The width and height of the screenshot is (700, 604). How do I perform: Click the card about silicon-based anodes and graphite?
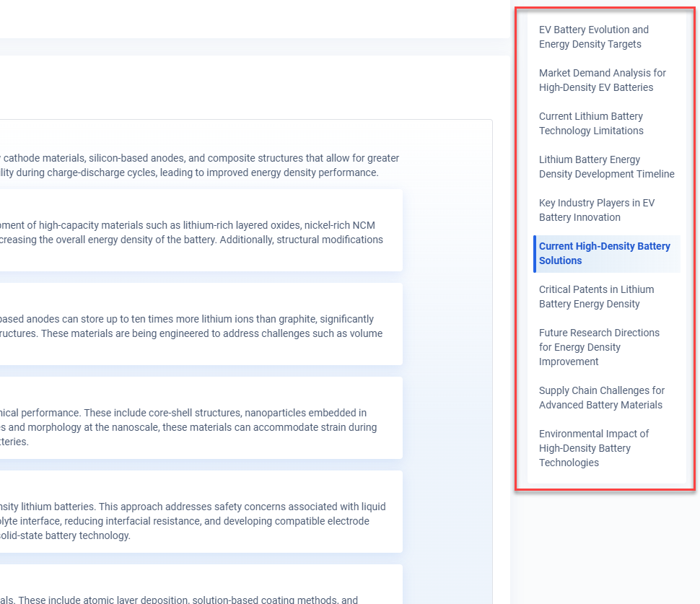pos(202,325)
